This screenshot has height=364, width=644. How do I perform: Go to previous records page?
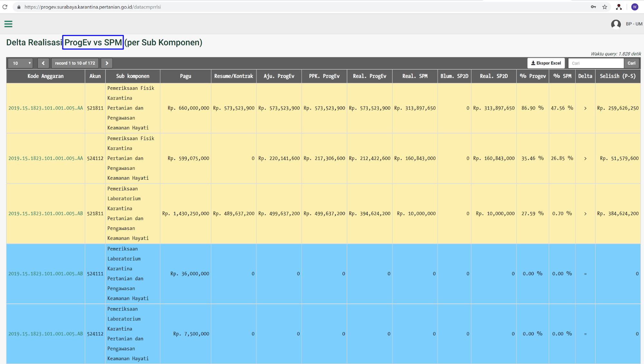[x=43, y=63]
